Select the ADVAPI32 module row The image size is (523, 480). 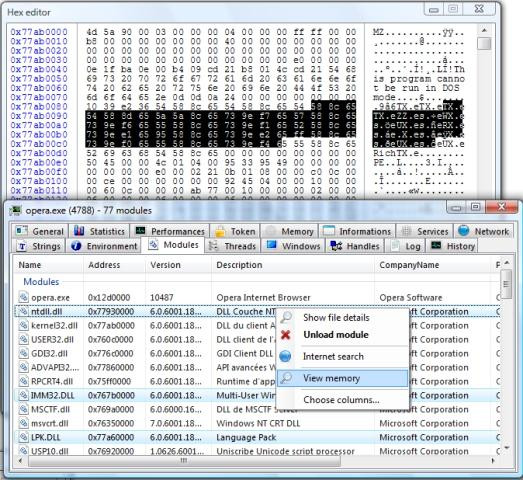coord(257,367)
